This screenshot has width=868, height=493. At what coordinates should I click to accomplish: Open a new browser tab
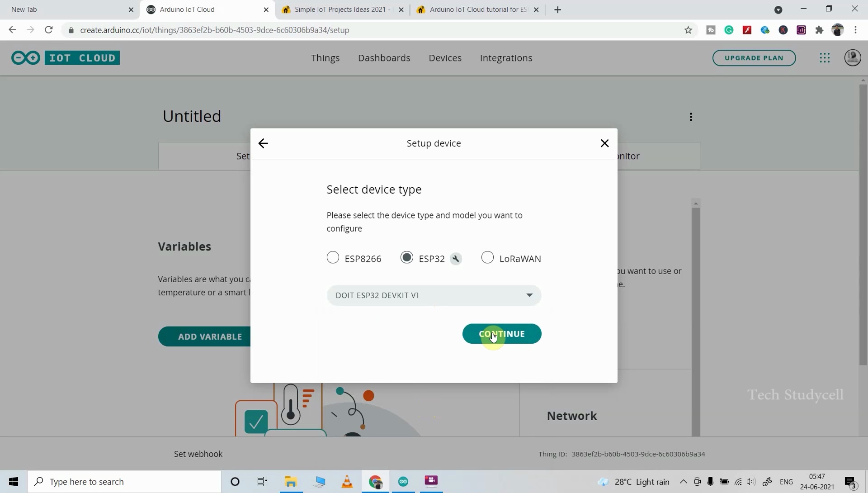tap(557, 9)
